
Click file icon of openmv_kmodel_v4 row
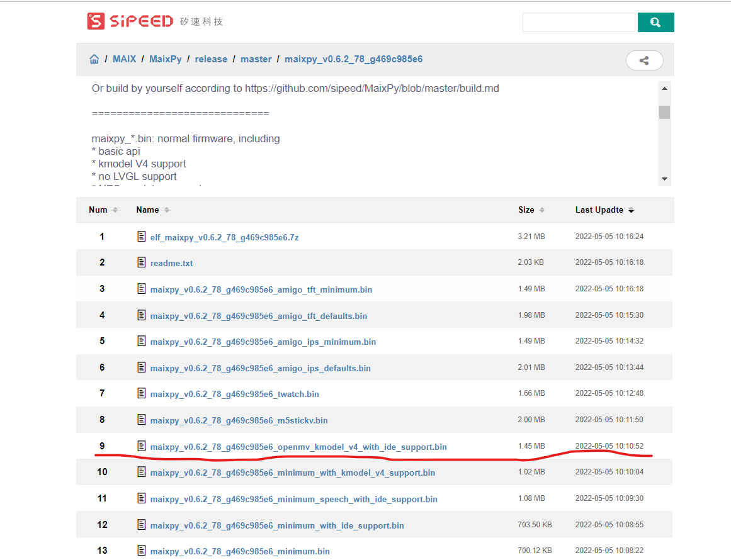tap(142, 446)
